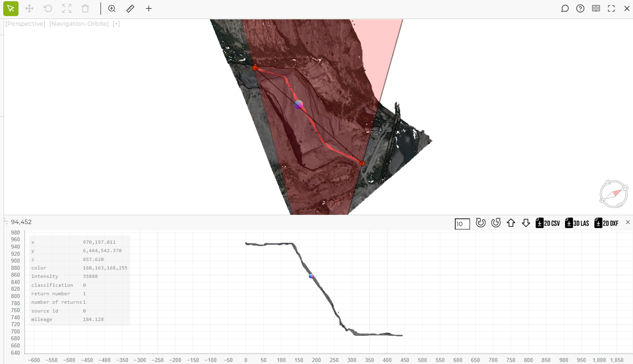633x364 pixels.
Task: Select the ruler measure tool
Action: pyautogui.click(x=130, y=8)
